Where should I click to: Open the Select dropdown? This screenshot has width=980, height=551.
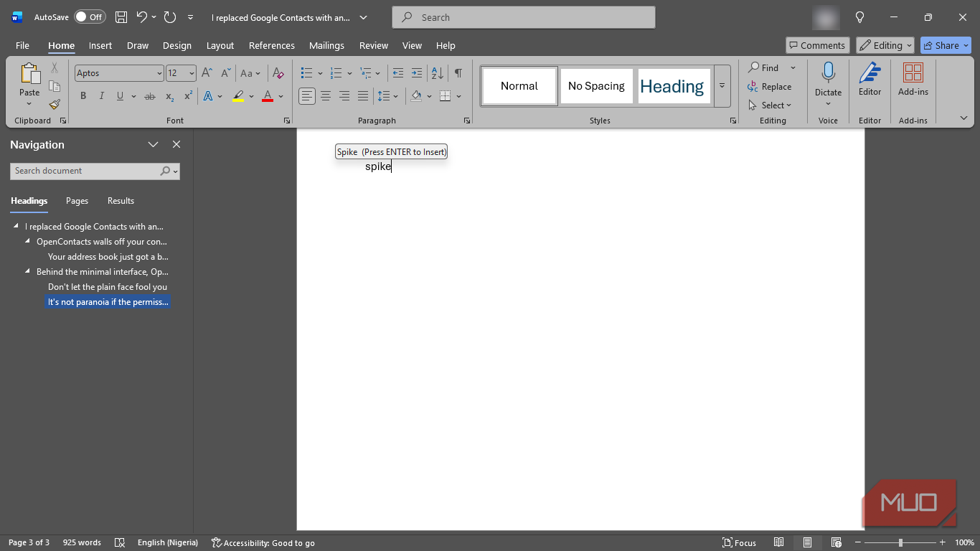[770, 105]
